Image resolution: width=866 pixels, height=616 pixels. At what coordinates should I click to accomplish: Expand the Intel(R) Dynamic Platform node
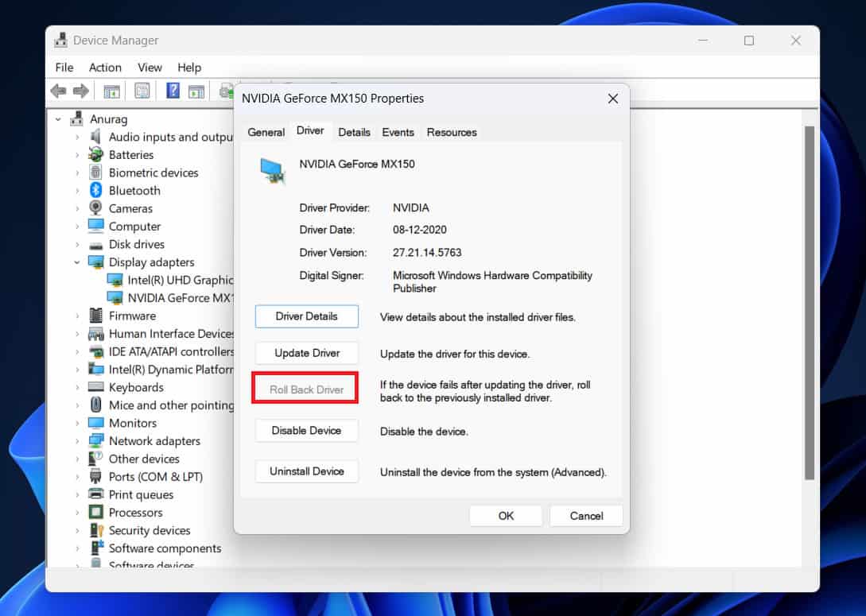pyautogui.click(x=77, y=370)
